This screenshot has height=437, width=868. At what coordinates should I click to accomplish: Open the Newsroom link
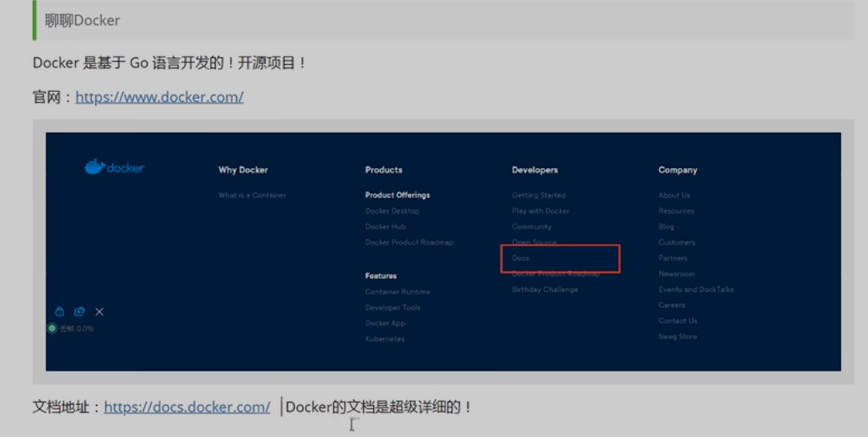676,274
